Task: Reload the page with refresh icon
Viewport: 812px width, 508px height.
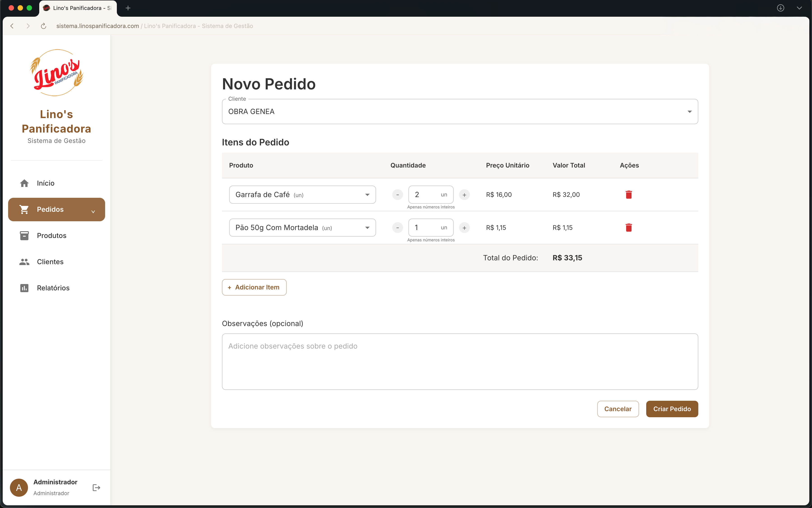Action: 43,26
